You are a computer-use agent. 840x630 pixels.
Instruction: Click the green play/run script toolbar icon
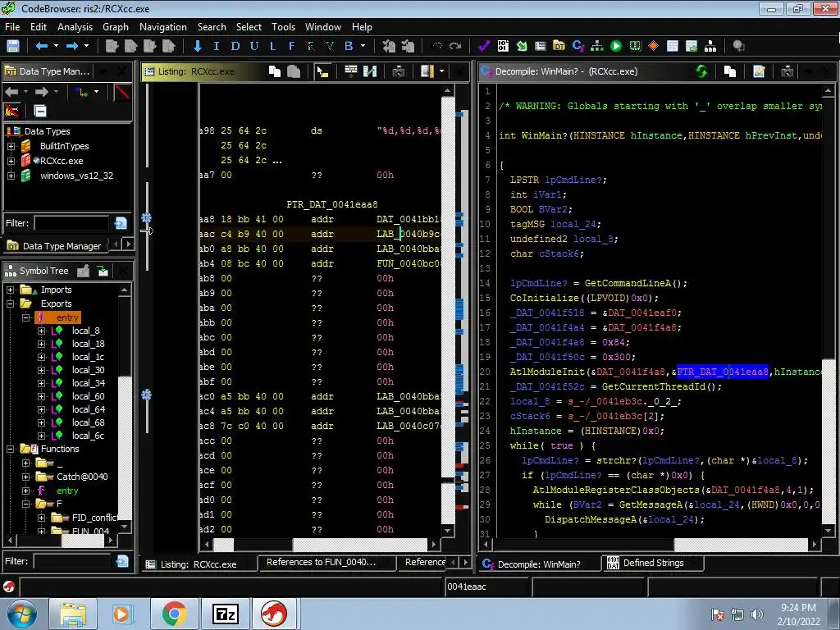pos(616,46)
